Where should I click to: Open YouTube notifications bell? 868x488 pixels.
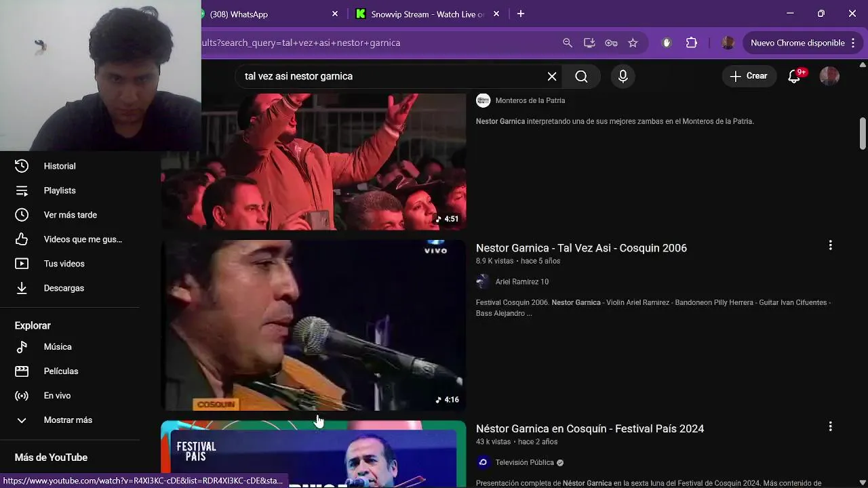coord(795,76)
